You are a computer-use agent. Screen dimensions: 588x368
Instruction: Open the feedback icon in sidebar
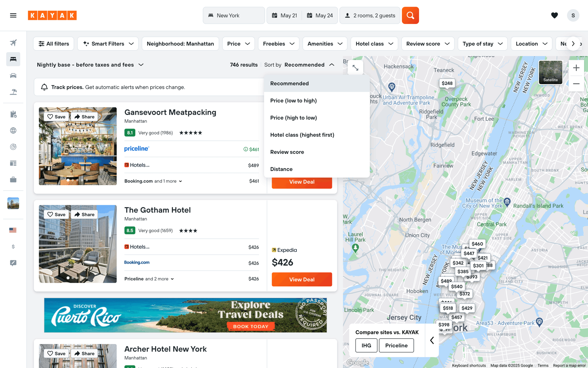pos(13,263)
